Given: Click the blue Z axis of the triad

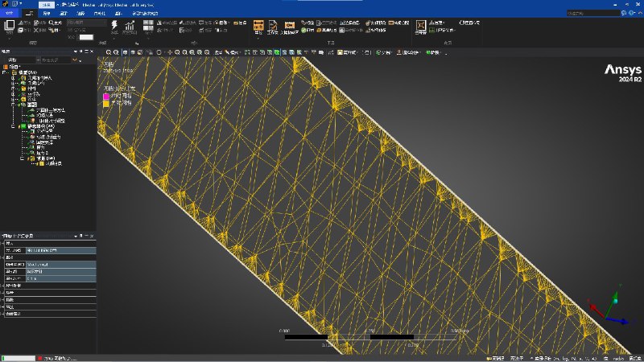Looking at the screenshot, I should click(x=619, y=320).
